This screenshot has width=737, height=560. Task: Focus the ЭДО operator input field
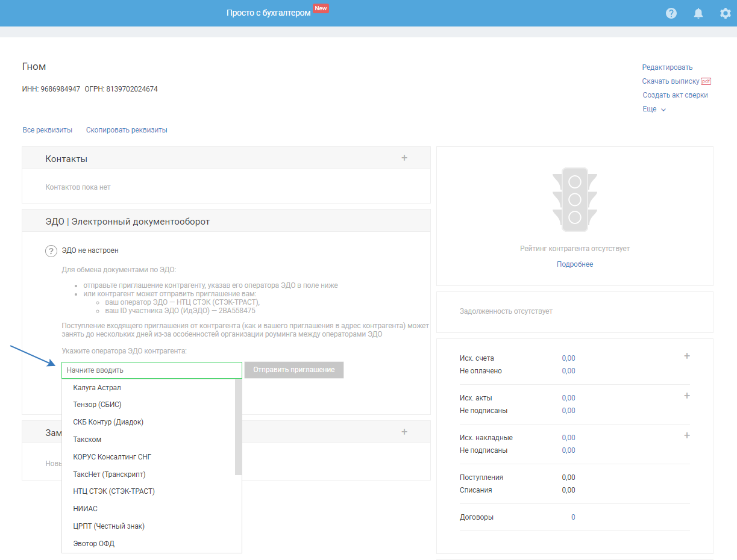[x=152, y=370]
